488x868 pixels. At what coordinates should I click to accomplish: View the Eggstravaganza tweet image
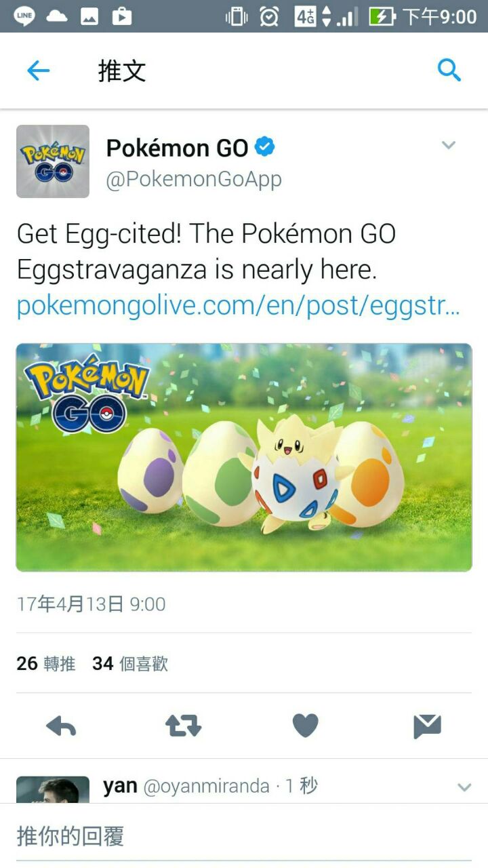pos(244,458)
